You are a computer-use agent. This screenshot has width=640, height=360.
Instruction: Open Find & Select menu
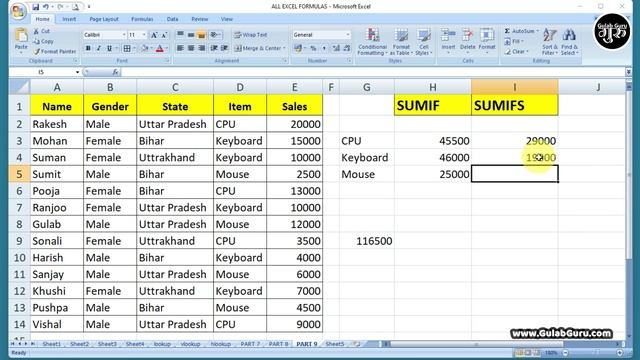pyautogui.click(x=569, y=42)
